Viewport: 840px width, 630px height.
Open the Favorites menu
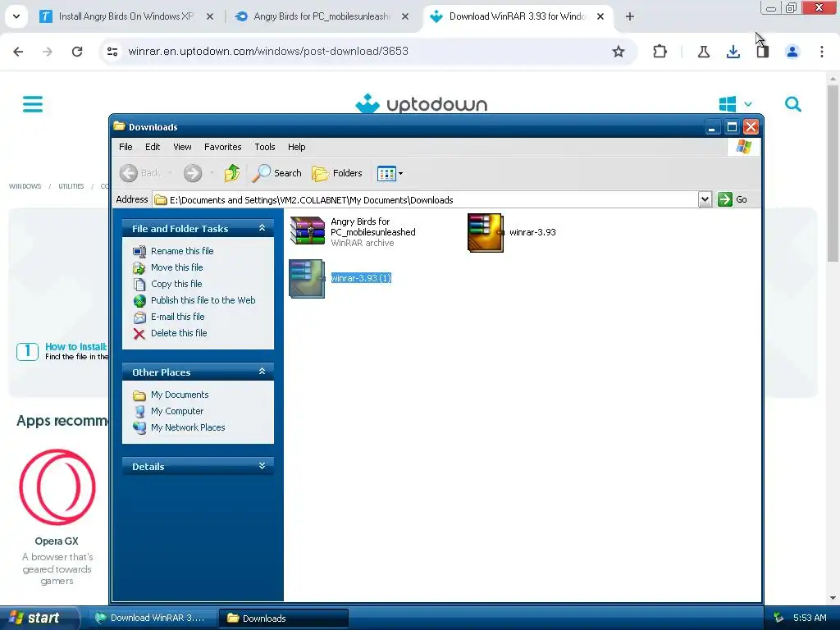223,147
